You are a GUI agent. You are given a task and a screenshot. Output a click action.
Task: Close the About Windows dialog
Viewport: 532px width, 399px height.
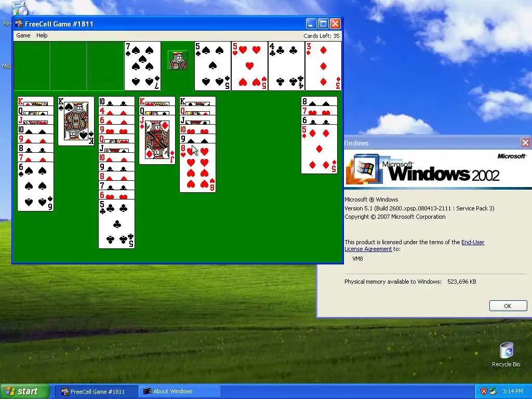(525, 143)
